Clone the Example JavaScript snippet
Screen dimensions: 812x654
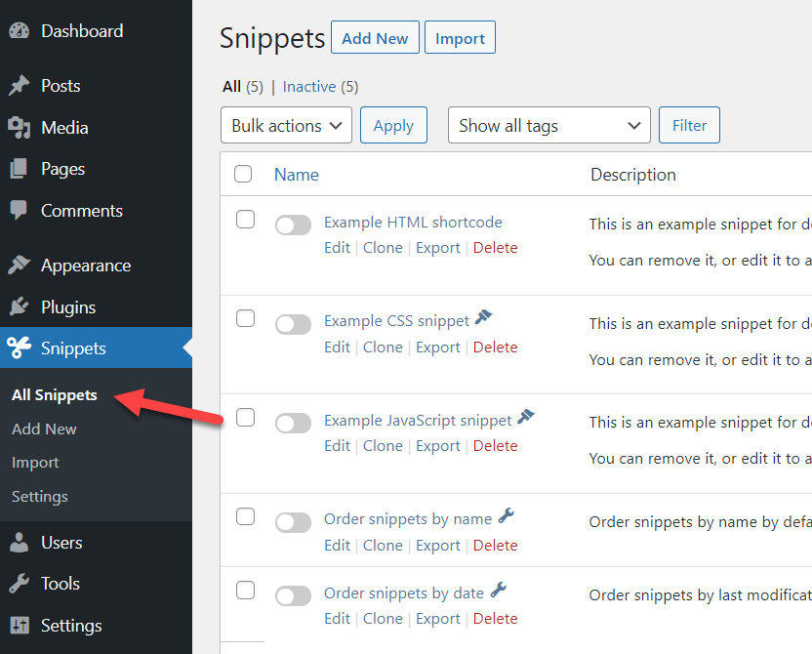pyautogui.click(x=383, y=446)
